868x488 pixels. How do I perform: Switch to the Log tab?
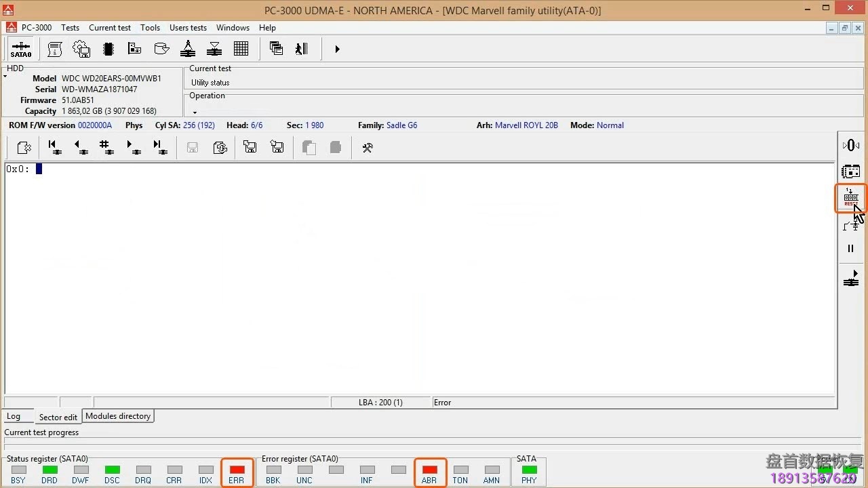point(14,416)
